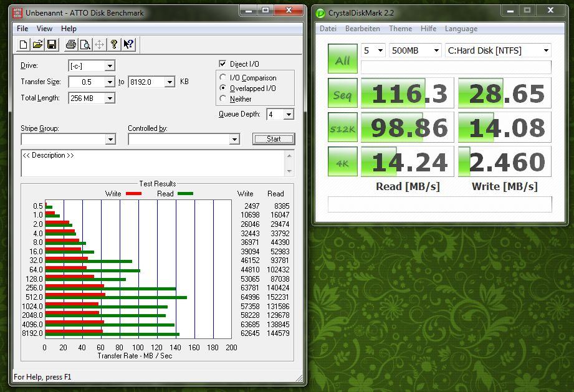Open the Bearbeiten menu in CrystalDiskMark
The image size is (574, 392).
pyautogui.click(x=362, y=29)
